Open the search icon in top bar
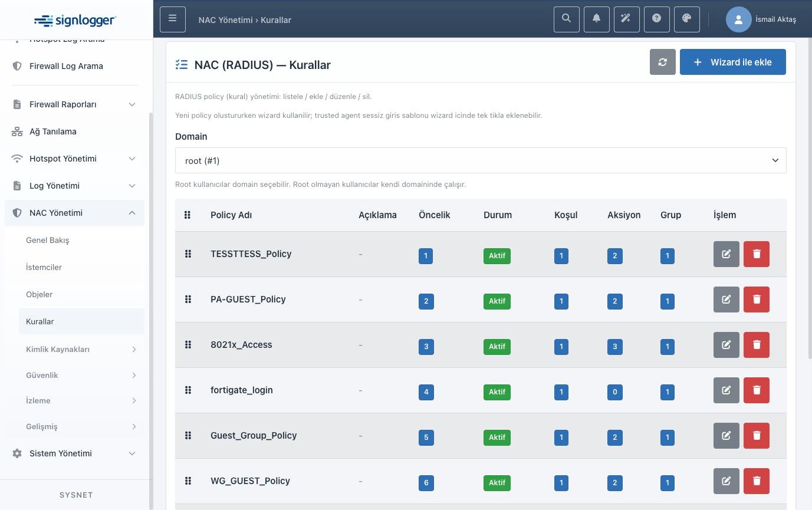The image size is (812, 510). click(567, 19)
